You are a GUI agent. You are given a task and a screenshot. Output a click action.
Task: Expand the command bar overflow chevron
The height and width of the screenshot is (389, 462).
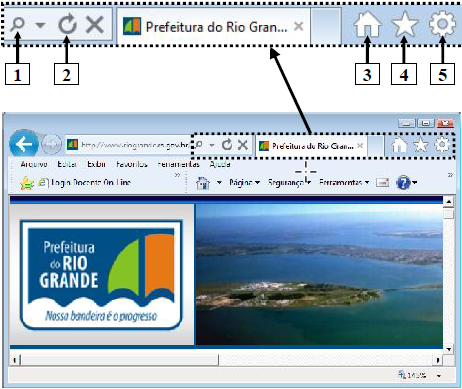[450, 175]
